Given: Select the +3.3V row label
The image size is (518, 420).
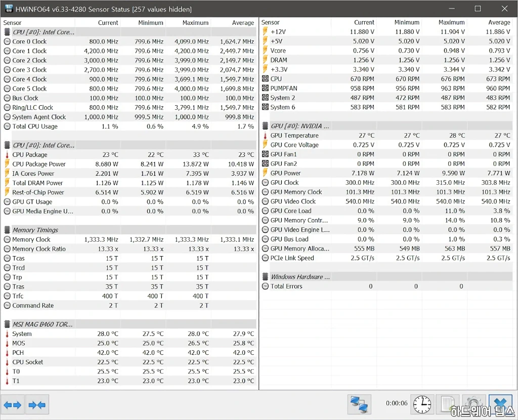Looking at the screenshot, I should 279,69.
